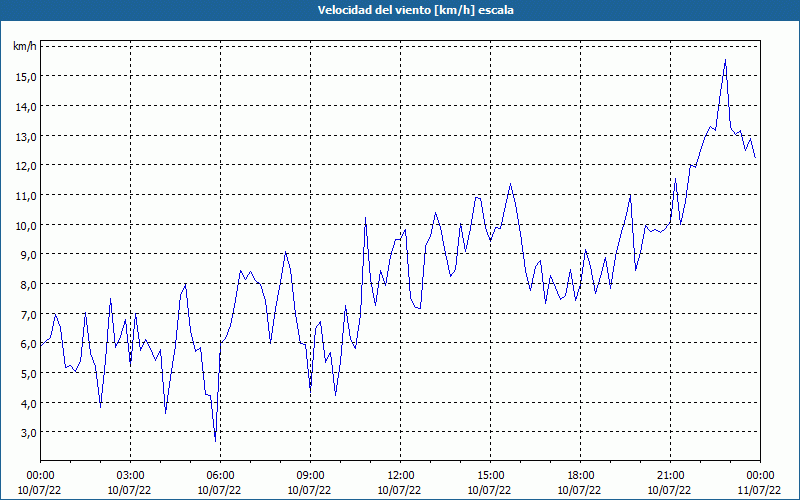Click the 5,0 y-axis label
The width and height of the screenshot is (800, 500).
click(28, 373)
